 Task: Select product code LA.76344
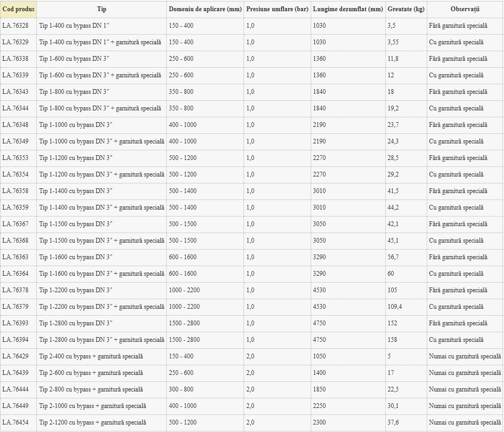click(15, 108)
